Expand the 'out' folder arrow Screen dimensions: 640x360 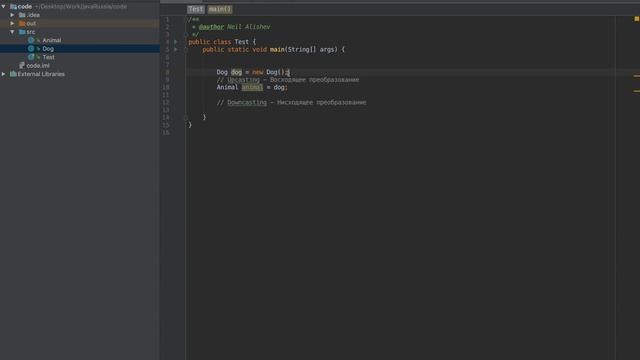click(x=12, y=23)
